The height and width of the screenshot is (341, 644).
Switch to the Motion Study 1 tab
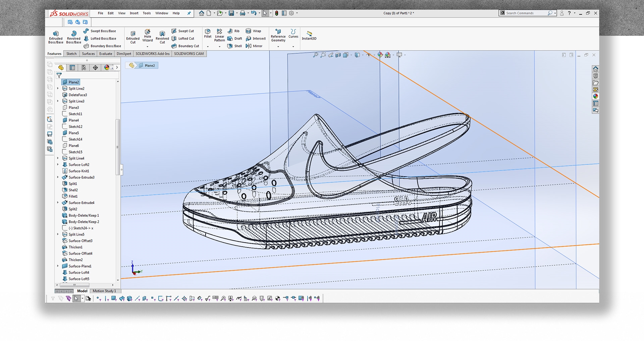point(104,291)
